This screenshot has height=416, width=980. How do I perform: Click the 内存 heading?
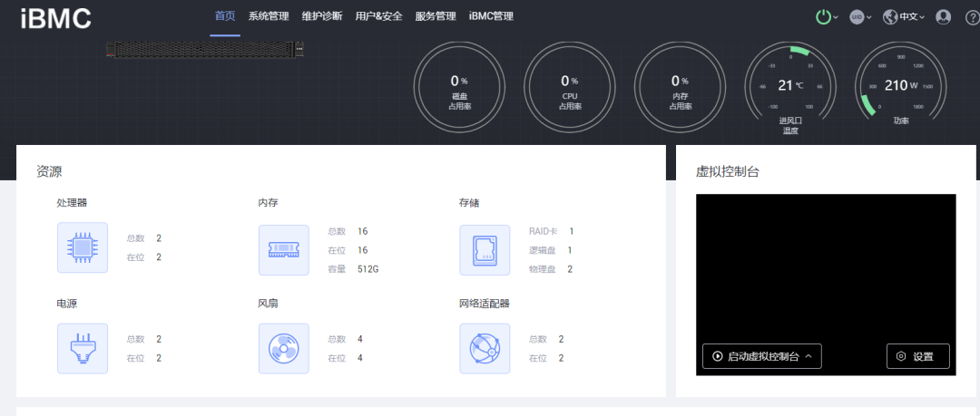point(268,203)
